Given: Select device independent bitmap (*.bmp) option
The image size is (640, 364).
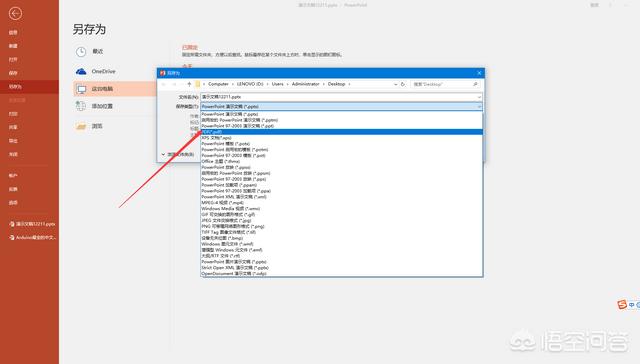Looking at the screenshot, I should coord(342,238).
